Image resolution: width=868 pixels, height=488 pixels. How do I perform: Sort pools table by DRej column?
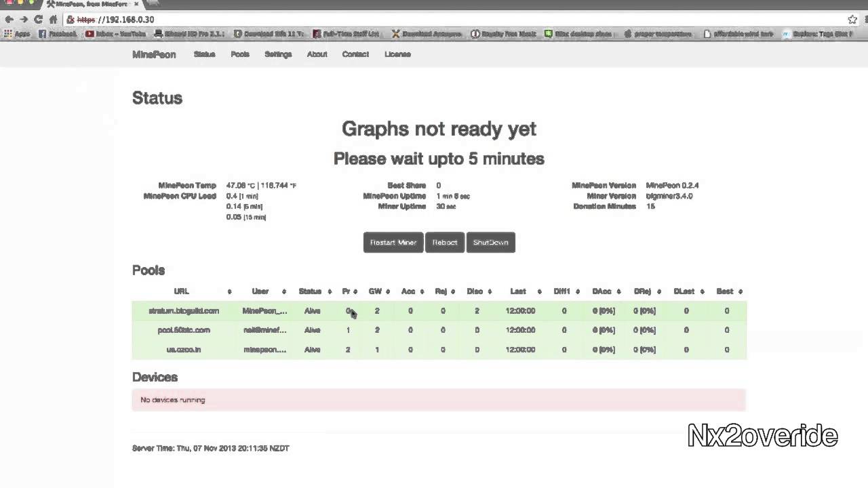pyautogui.click(x=643, y=291)
